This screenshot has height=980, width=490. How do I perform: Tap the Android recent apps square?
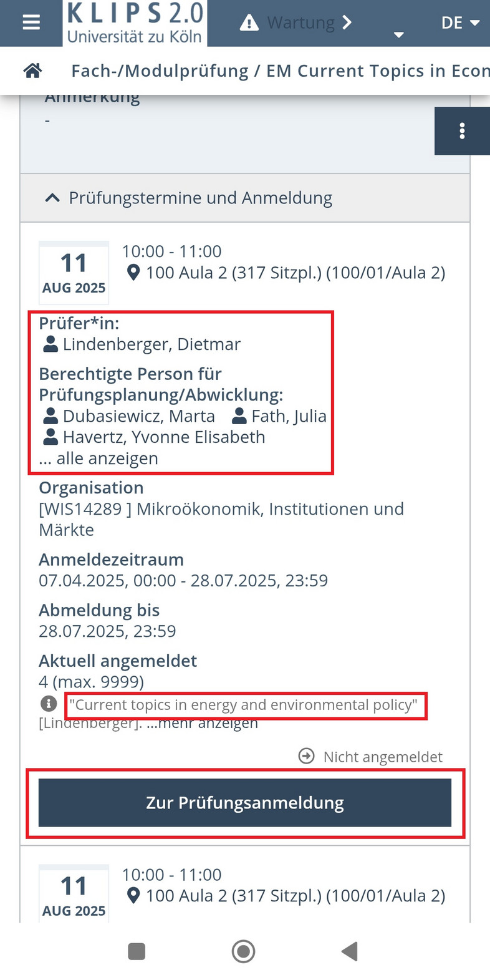pyautogui.click(x=137, y=951)
